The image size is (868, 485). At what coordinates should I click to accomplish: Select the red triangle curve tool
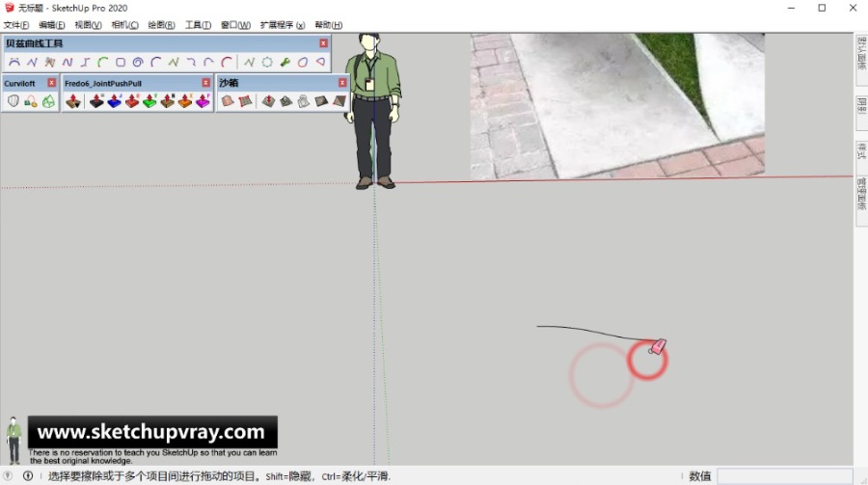pyautogui.click(x=320, y=62)
